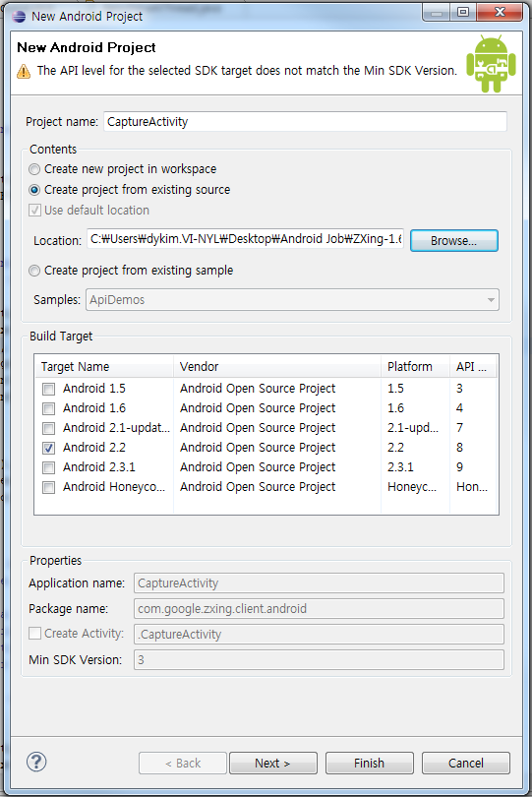
Task: Click the Package name field
Action: [x=319, y=608]
